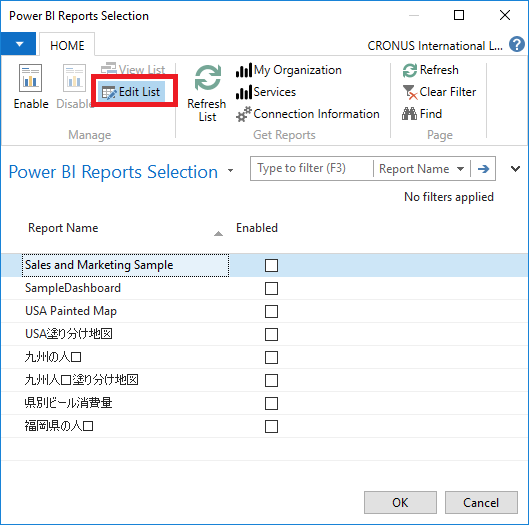Expand the filter pane chevron
The height and width of the screenshot is (525, 529).
[x=515, y=168]
